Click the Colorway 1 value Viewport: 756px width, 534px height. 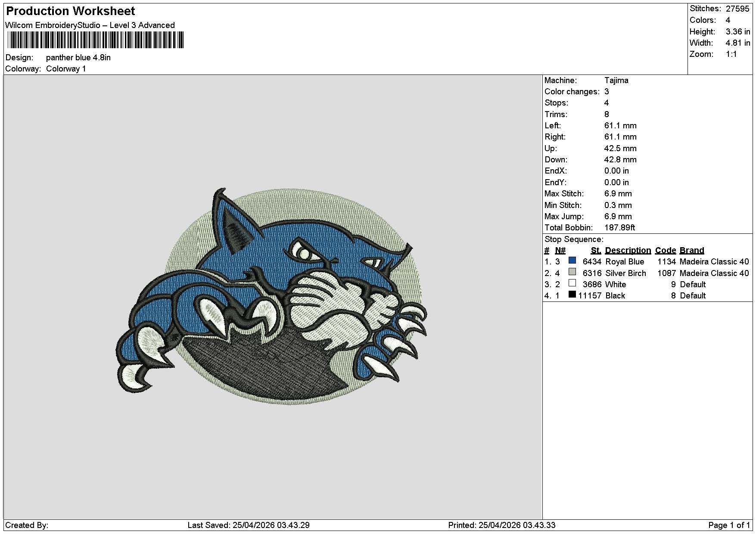tap(66, 68)
